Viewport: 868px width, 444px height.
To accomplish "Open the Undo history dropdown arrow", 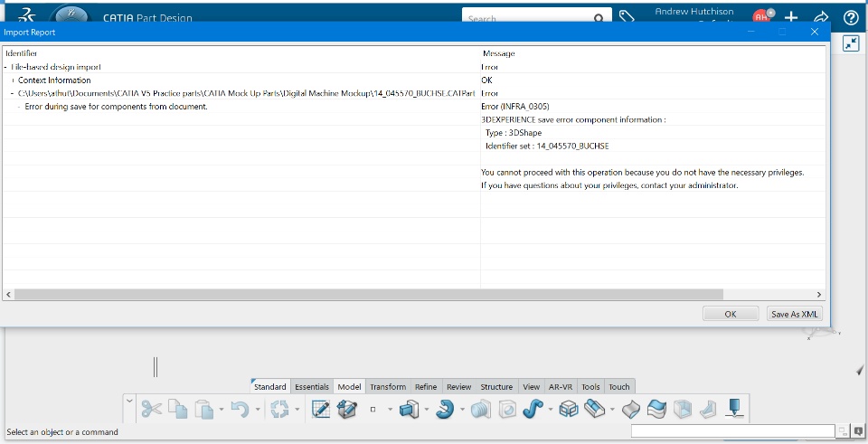I will pos(258,410).
